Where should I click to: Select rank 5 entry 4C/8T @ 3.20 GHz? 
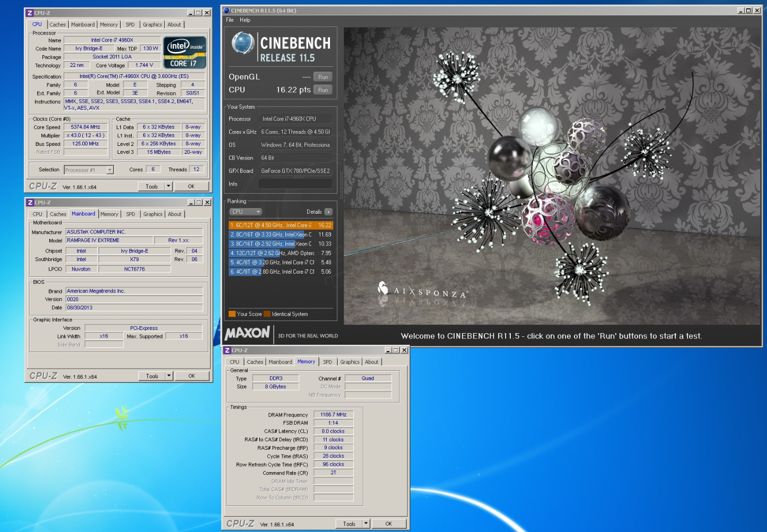281,263
